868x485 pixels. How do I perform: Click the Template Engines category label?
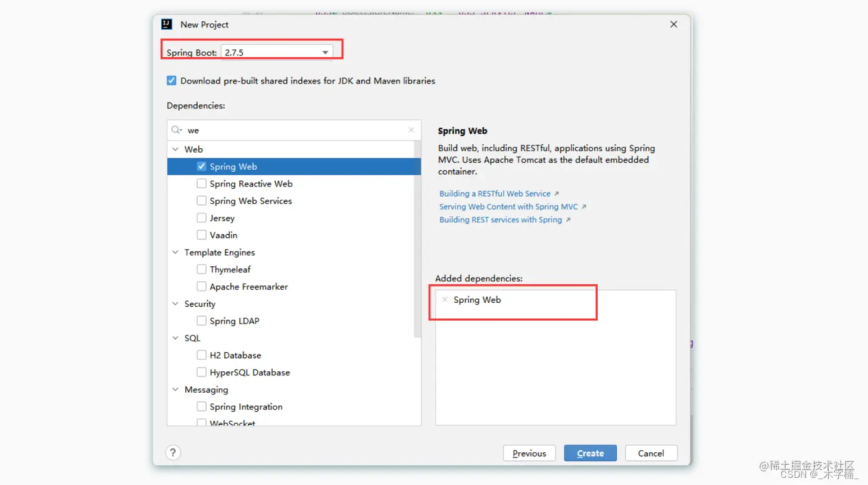tap(220, 253)
